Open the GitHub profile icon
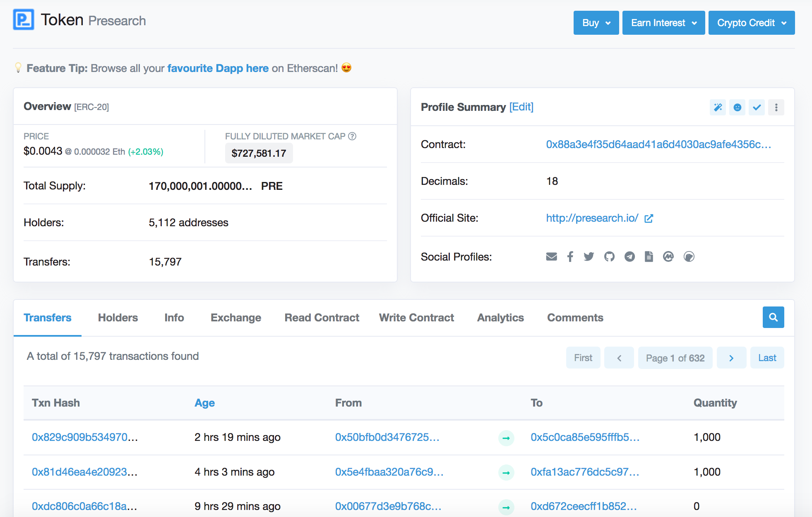Viewport: 812px width, 517px height. [609, 257]
